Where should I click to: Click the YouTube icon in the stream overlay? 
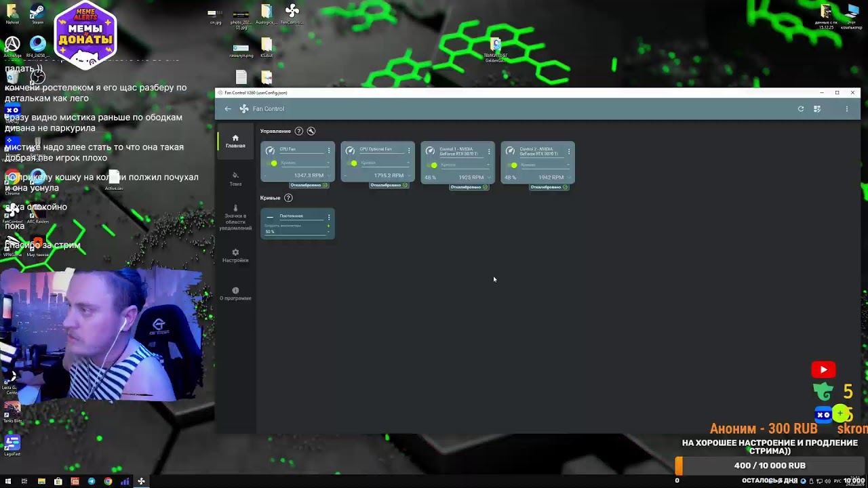(x=823, y=369)
